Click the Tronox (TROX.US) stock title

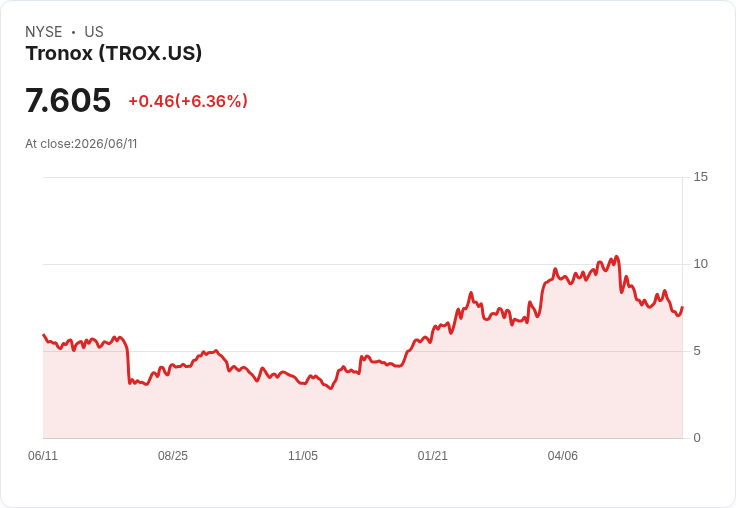(x=114, y=53)
